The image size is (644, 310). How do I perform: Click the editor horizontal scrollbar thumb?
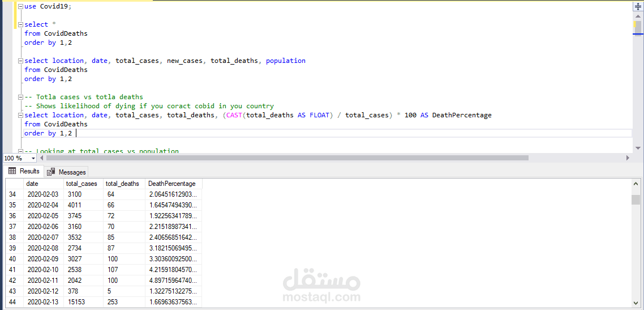287,158
